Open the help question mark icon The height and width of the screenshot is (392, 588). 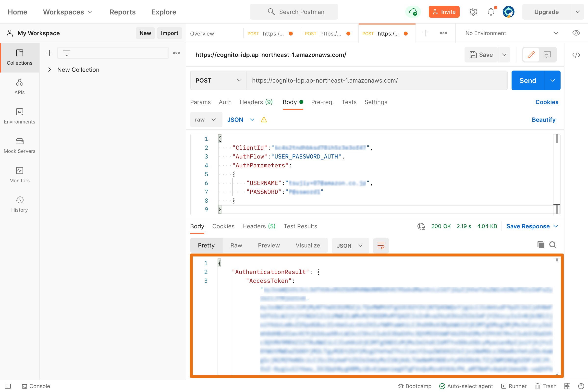pos(581,386)
